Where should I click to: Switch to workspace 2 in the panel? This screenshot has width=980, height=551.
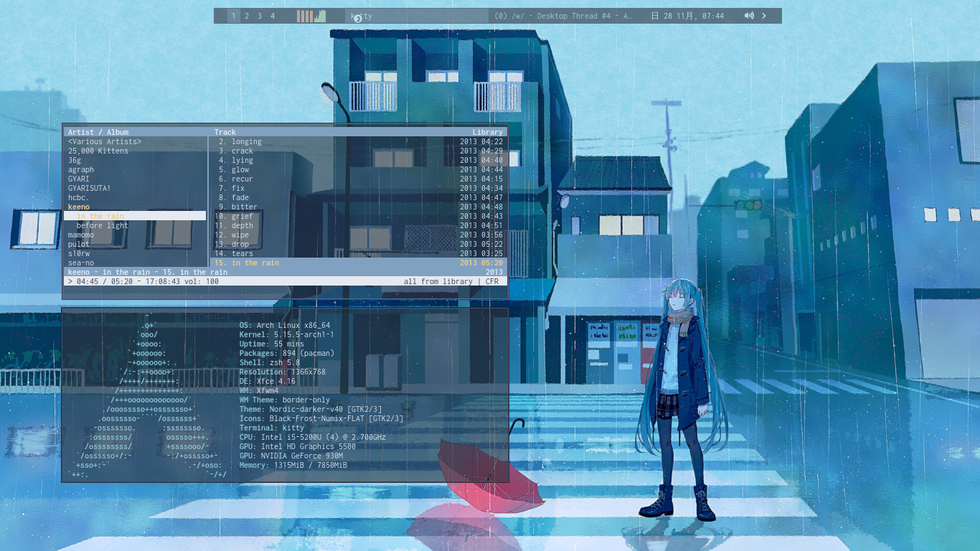247,16
